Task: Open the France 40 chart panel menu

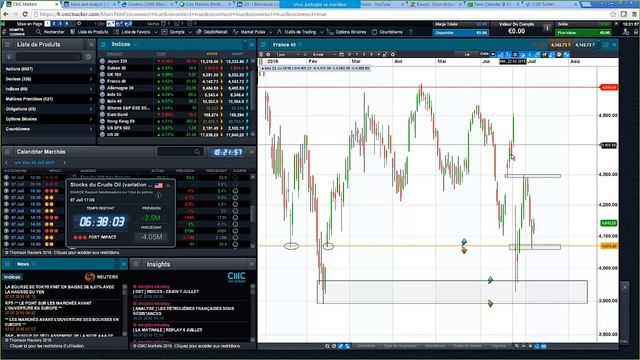Action: [x=264, y=44]
